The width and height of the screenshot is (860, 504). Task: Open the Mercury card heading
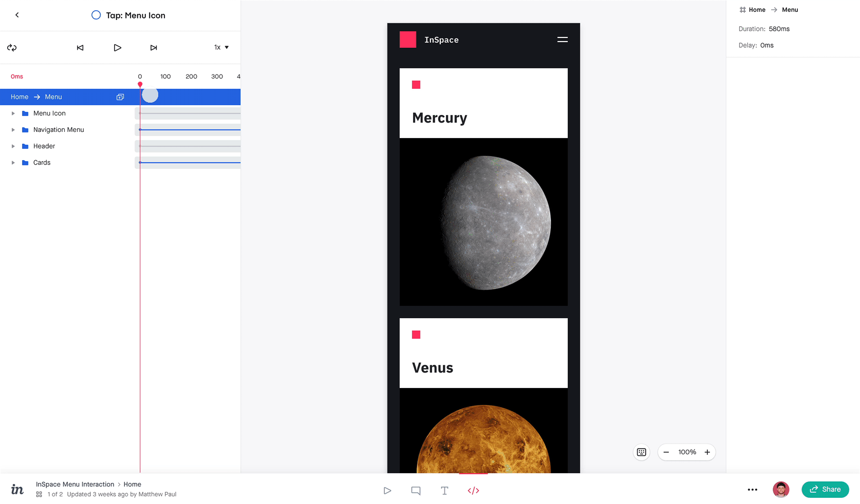pyautogui.click(x=439, y=118)
